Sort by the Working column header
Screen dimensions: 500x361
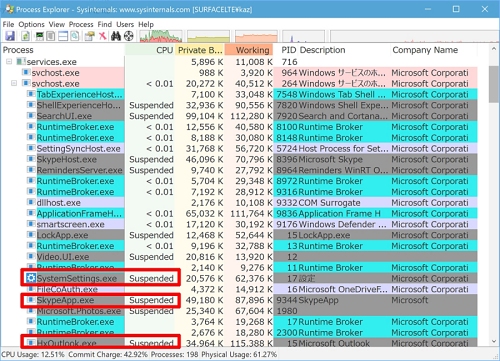(x=249, y=50)
